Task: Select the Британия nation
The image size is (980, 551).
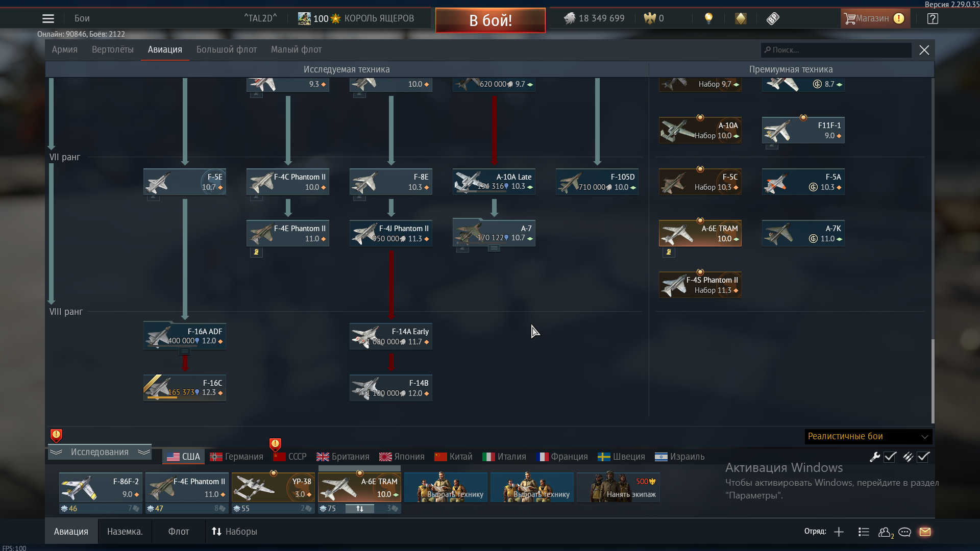Action: pyautogui.click(x=343, y=457)
